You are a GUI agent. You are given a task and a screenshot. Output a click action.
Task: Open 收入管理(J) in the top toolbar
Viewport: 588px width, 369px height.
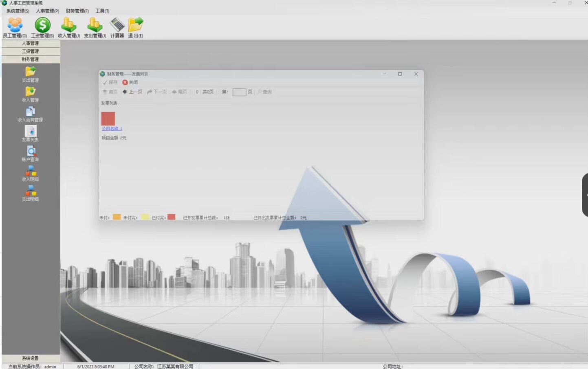(69, 28)
